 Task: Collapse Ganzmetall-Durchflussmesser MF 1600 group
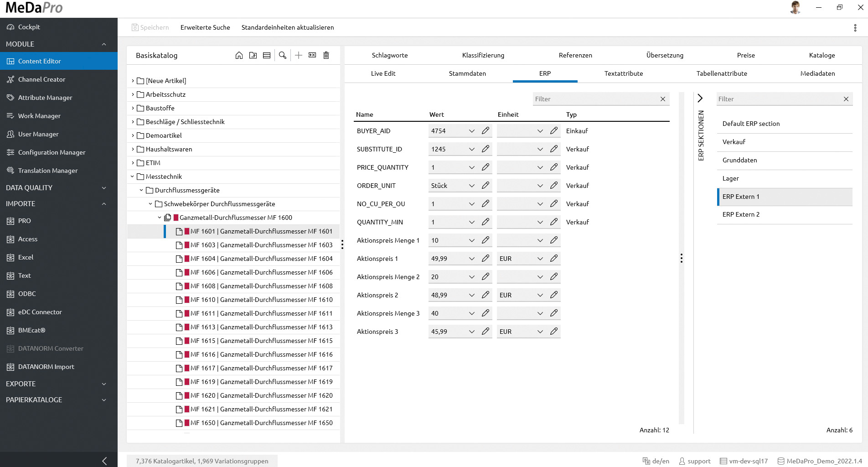coord(160,218)
